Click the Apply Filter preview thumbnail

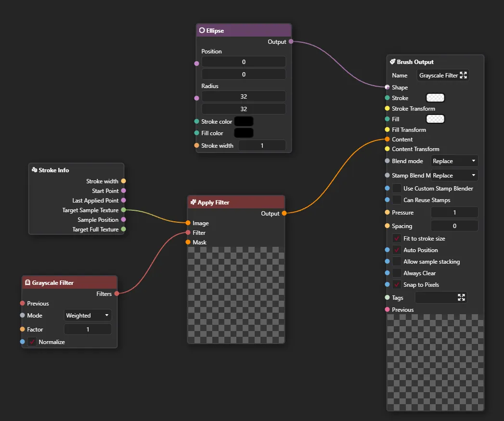[x=236, y=294]
